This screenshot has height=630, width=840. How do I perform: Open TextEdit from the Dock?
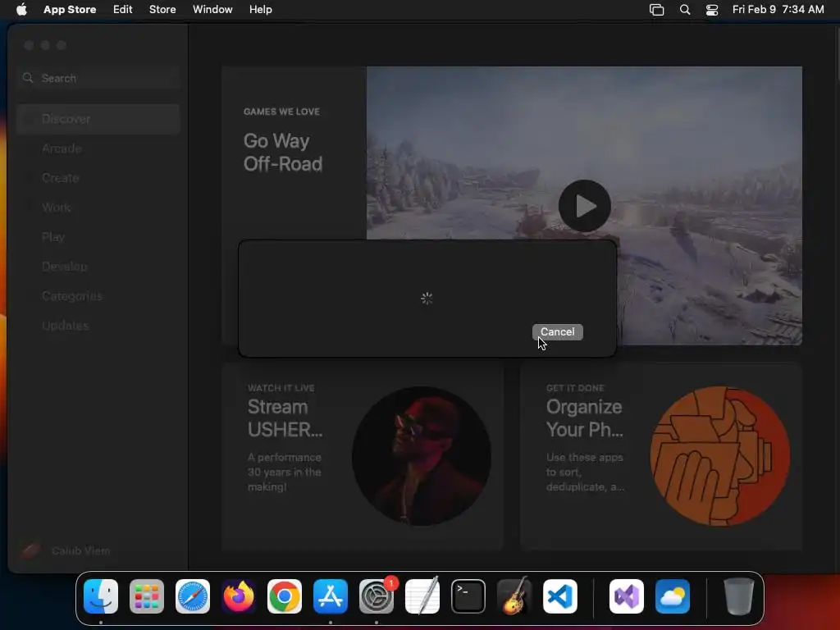tap(422, 596)
